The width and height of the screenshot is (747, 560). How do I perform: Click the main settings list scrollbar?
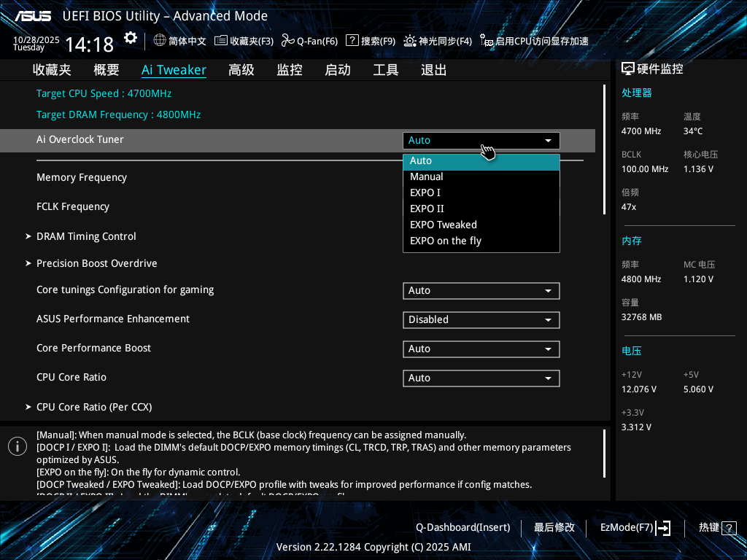point(605,149)
